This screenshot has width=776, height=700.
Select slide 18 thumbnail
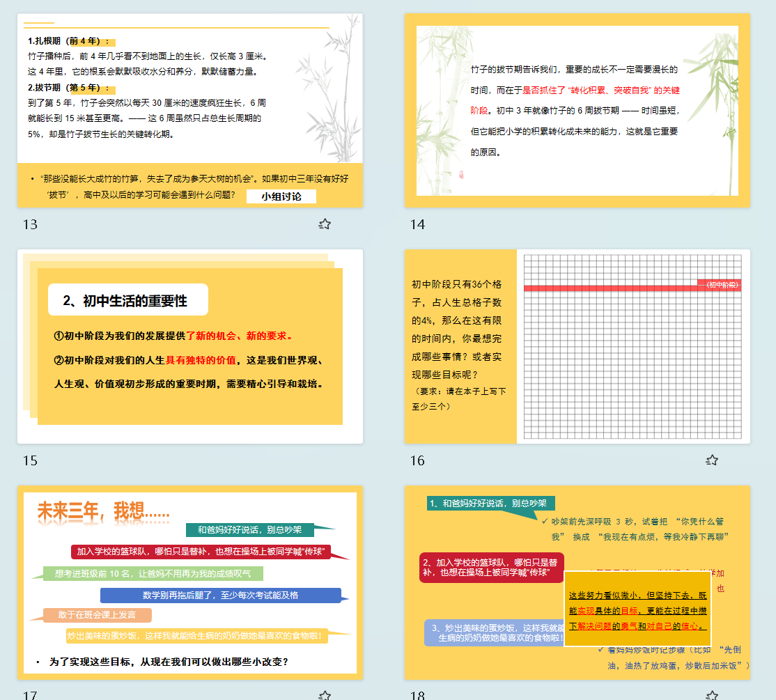pyautogui.click(x=577, y=582)
